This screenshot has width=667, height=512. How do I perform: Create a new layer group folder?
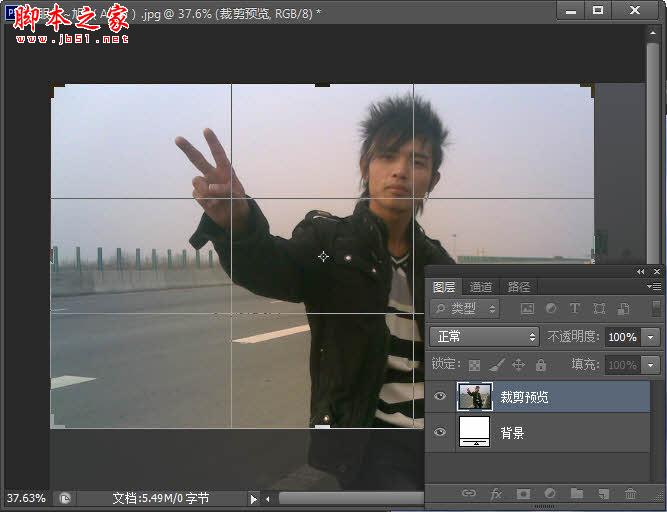pyautogui.click(x=577, y=493)
